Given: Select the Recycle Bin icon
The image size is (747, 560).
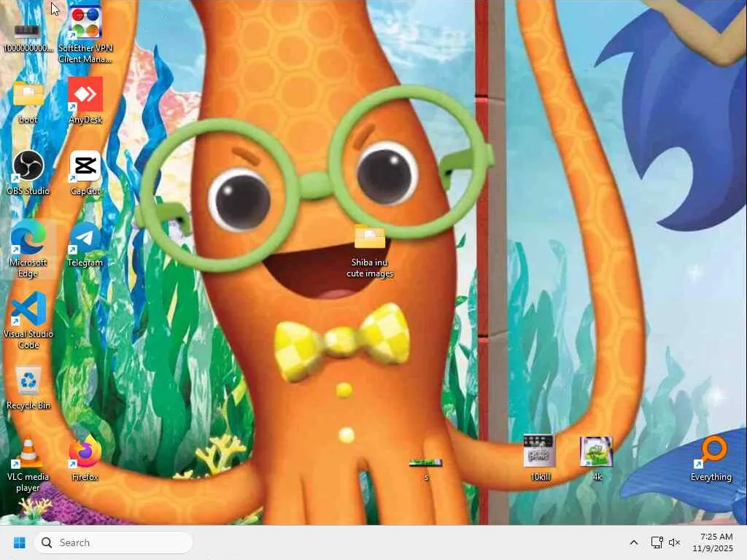Looking at the screenshot, I should pyautogui.click(x=28, y=388).
